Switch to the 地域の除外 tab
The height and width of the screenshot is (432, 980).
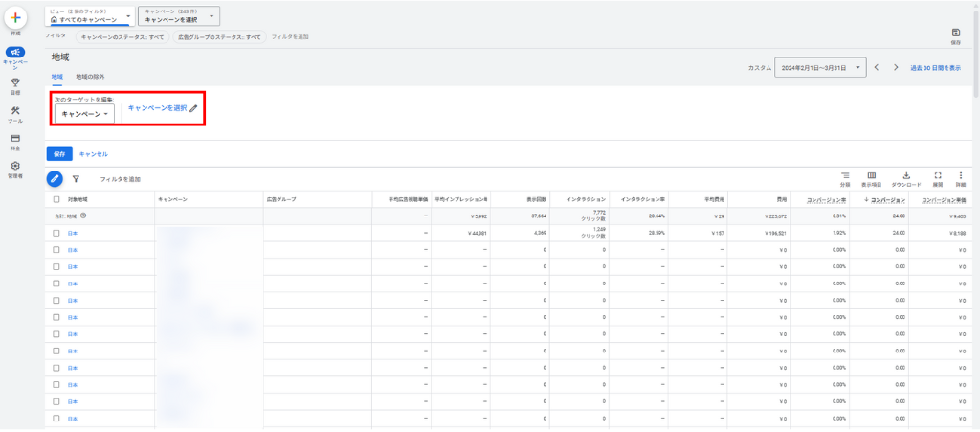pos(90,77)
